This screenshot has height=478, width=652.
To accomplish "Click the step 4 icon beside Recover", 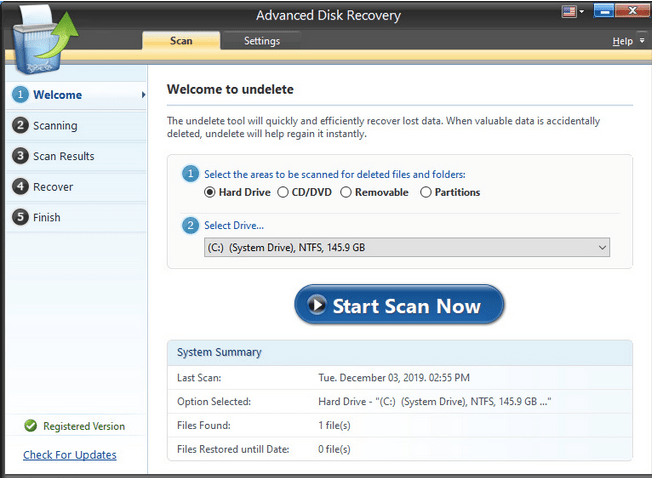I will (x=20, y=186).
